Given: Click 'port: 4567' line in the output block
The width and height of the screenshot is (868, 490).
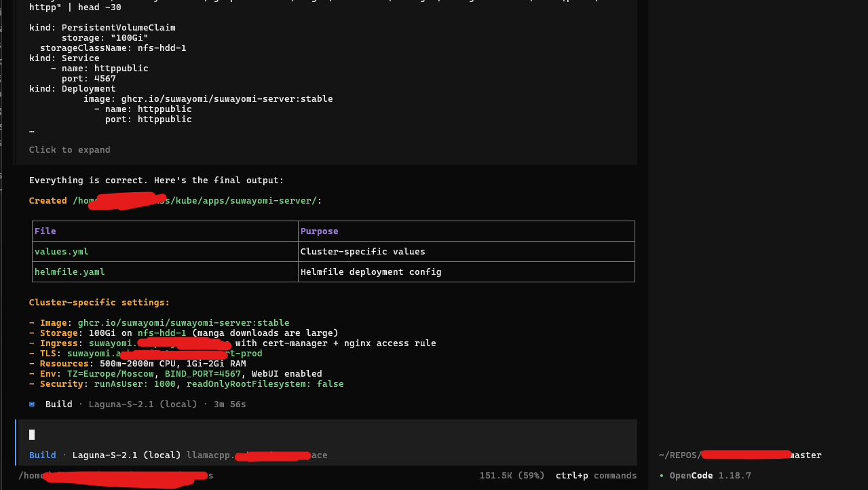Looking at the screenshot, I should coord(88,79).
